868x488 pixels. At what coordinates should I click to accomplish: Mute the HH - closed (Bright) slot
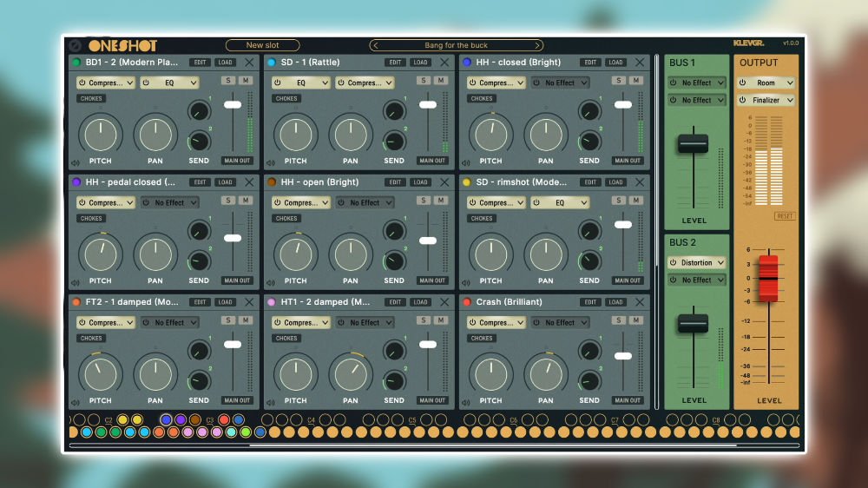pyautogui.click(x=636, y=80)
